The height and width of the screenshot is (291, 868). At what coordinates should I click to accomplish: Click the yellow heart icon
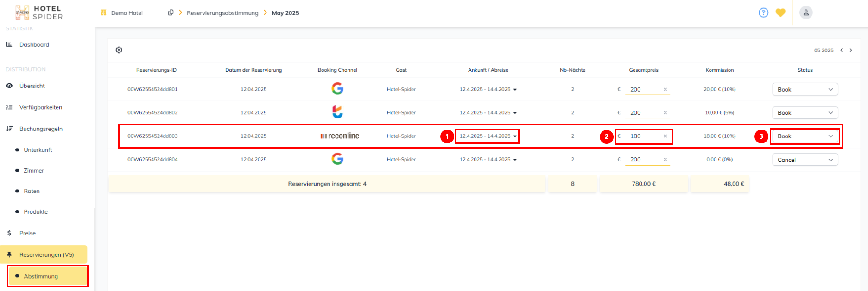point(780,13)
